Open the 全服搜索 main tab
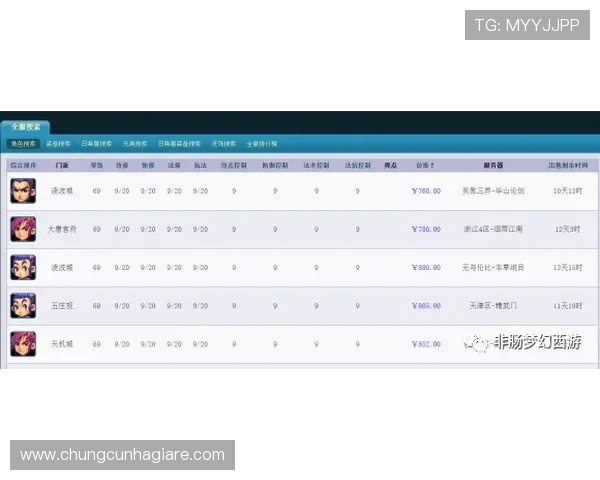This screenshot has height=480, width=600. (x=25, y=127)
